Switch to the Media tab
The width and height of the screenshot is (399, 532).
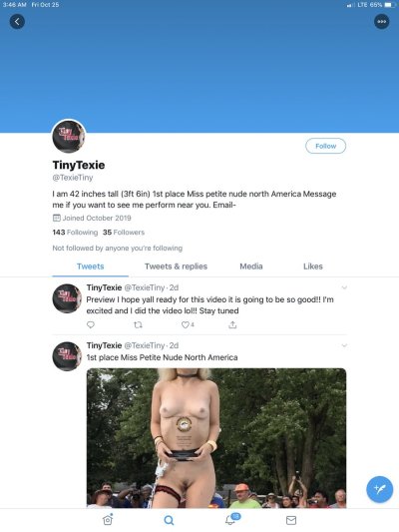(251, 266)
